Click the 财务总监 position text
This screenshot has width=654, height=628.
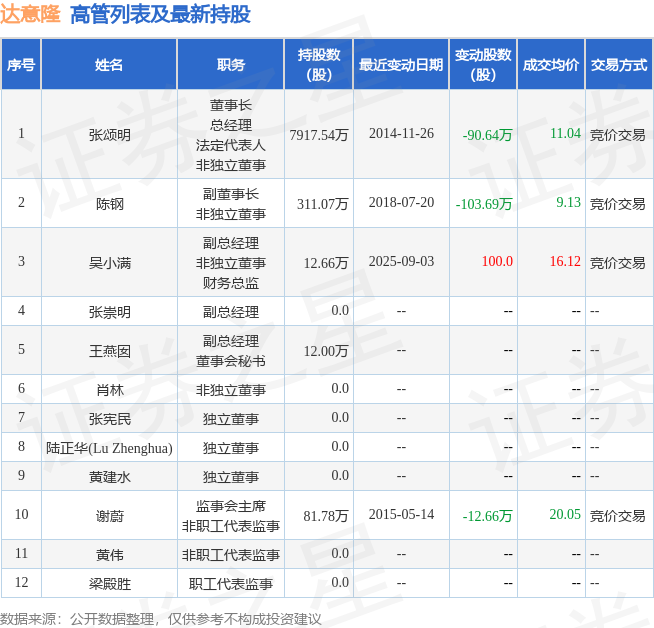pos(231,283)
